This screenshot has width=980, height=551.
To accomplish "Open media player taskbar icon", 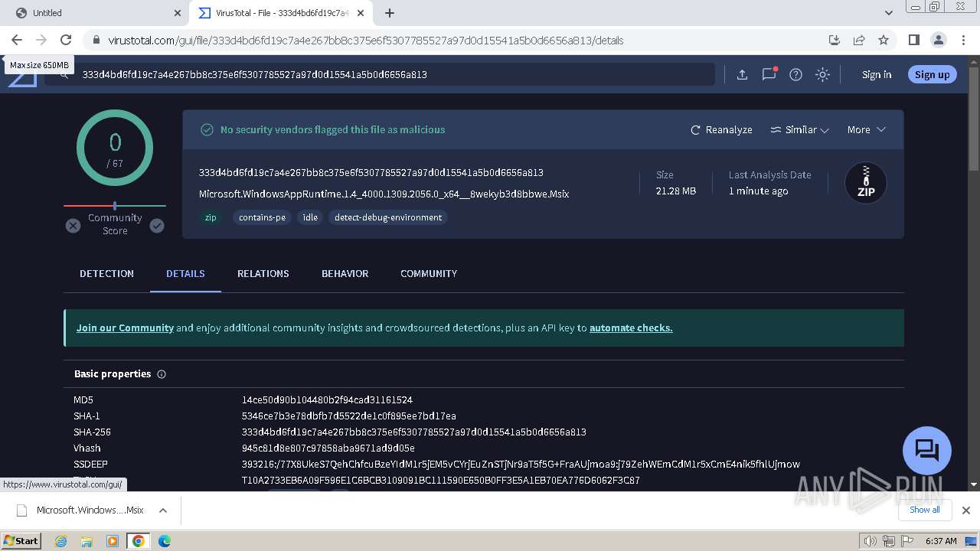I will tap(113, 541).
